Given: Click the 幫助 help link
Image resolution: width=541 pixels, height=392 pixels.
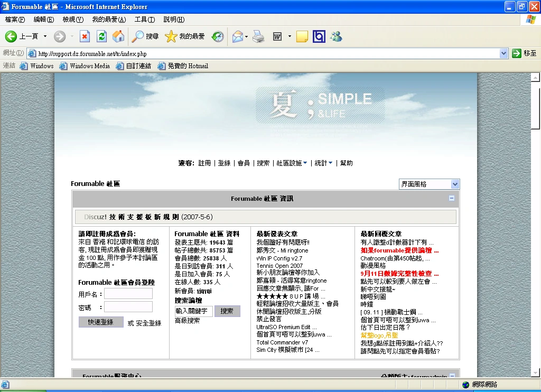Looking at the screenshot, I should [347, 163].
